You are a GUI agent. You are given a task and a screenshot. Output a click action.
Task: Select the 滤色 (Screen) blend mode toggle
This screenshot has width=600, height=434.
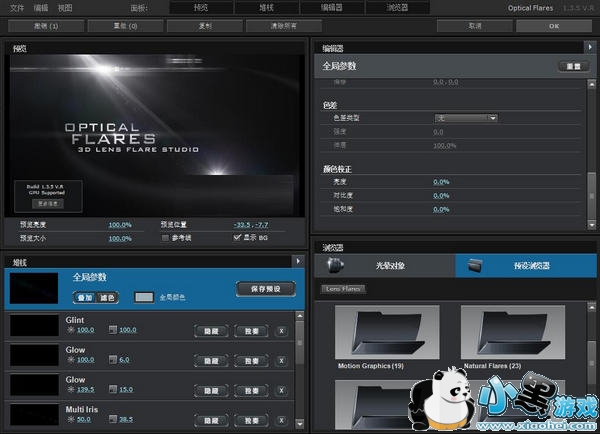tap(107, 297)
